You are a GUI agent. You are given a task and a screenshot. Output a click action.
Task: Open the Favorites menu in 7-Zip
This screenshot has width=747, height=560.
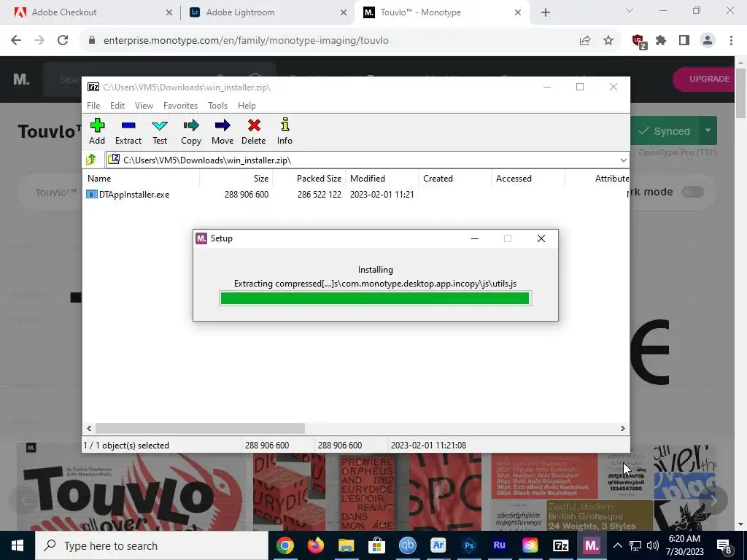180,106
